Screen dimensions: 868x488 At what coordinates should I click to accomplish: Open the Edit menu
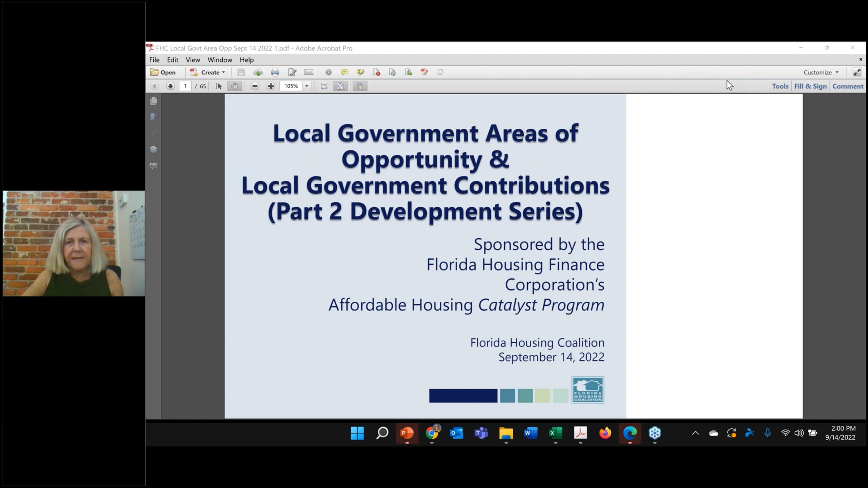pos(173,60)
